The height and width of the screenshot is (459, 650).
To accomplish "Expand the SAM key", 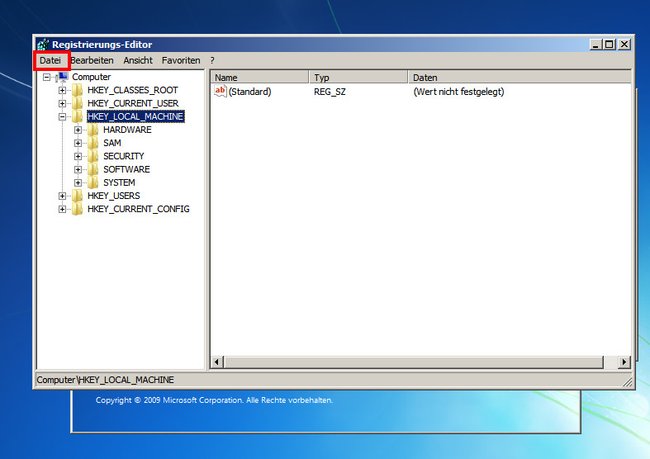I will point(78,143).
